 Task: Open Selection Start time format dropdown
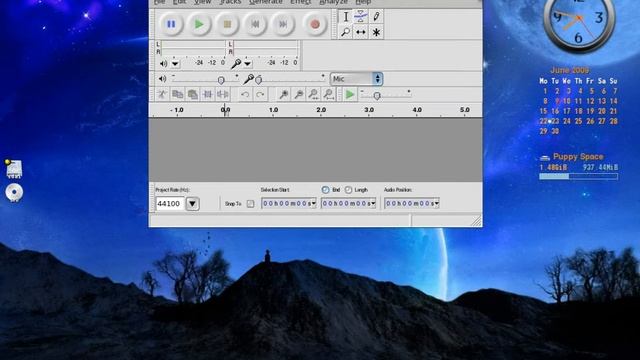[313, 203]
